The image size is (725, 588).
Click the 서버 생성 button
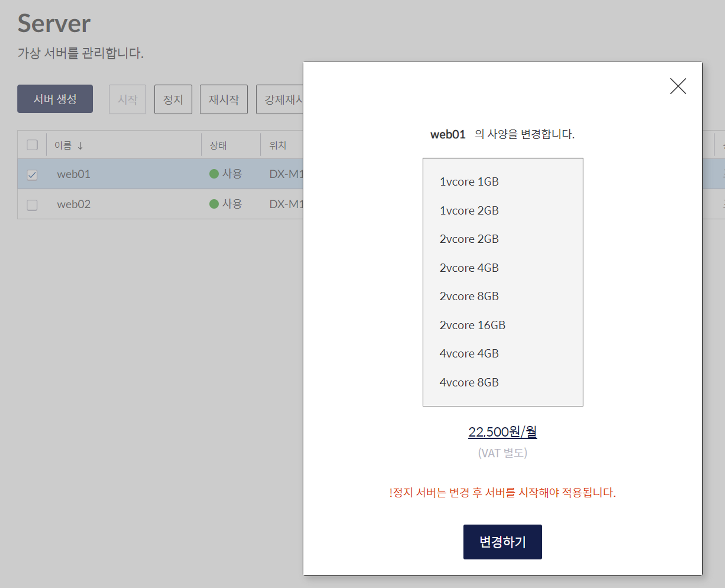[55, 99]
